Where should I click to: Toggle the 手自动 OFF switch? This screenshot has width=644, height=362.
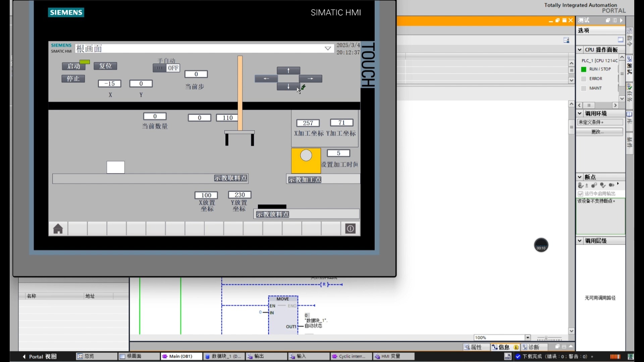166,68
